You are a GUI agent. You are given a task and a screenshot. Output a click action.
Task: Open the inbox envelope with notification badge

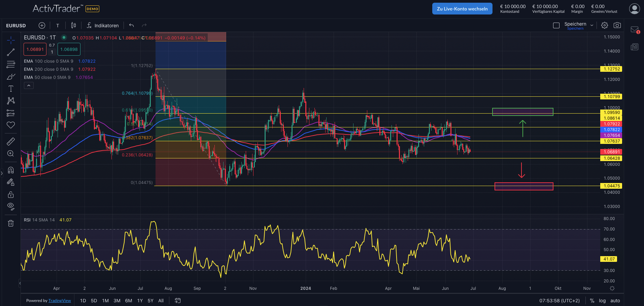pos(634,30)
